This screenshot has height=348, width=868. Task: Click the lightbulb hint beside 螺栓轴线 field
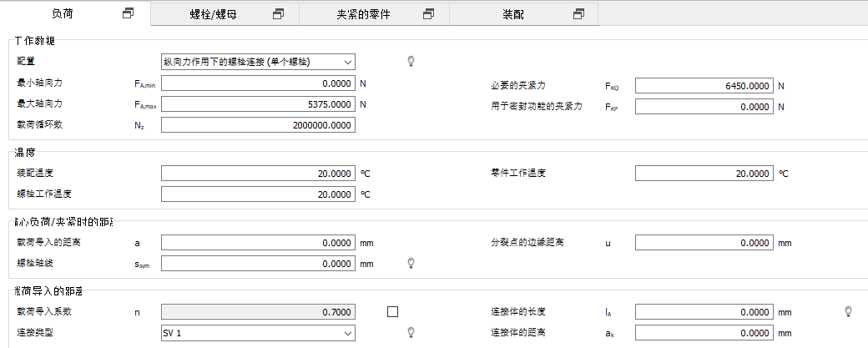pos(410,263)
